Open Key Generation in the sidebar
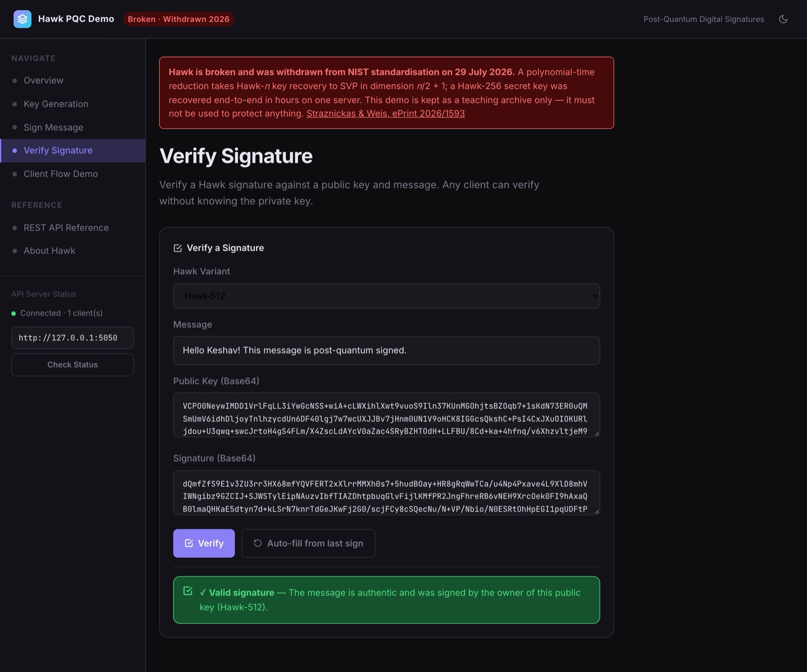This screenshot has height=672, width=807. (x=73, y=104)
